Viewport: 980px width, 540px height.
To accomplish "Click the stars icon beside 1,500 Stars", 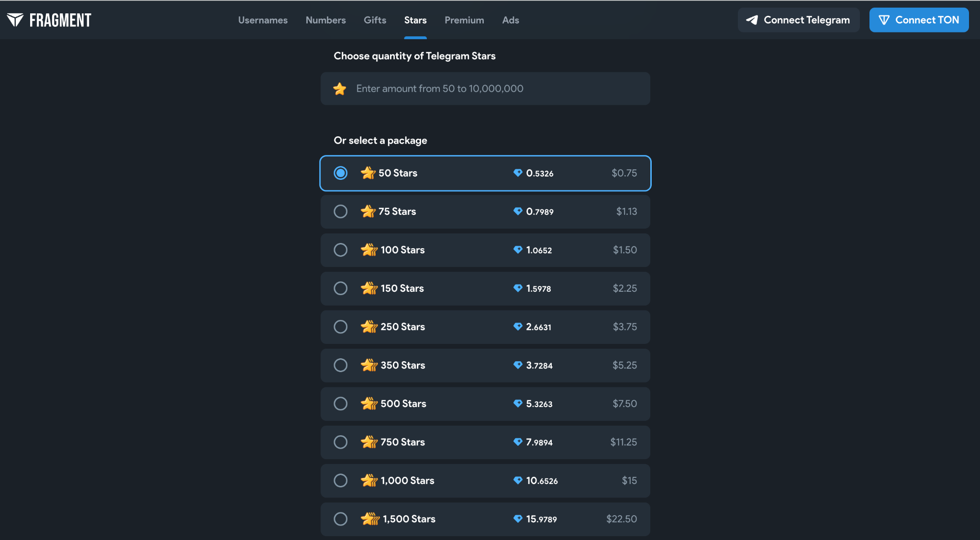I will [x=370, y=518].
